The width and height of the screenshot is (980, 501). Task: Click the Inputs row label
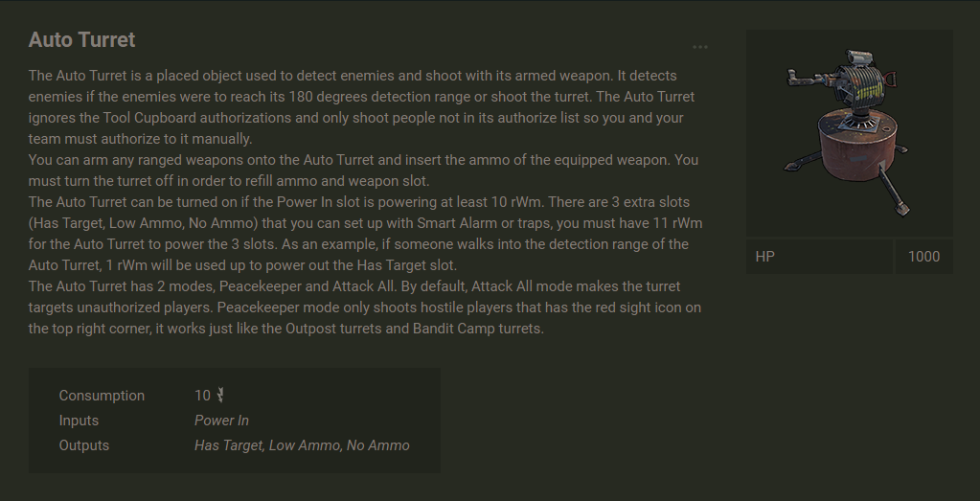point(79,421)
